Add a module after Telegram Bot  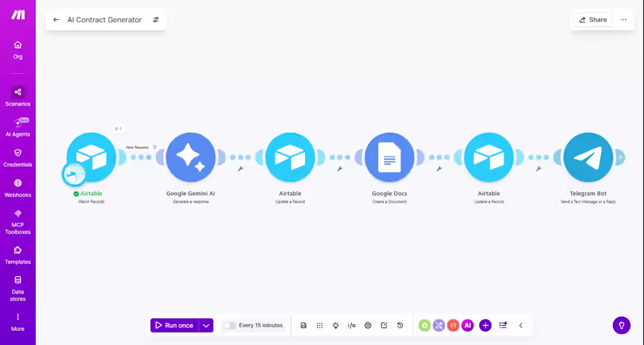[620, 157]
